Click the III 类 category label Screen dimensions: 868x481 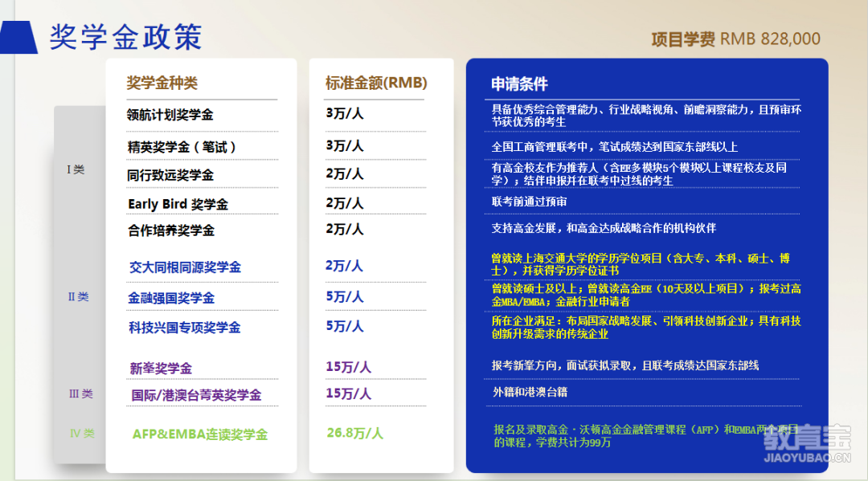click(x=81, y=393)
